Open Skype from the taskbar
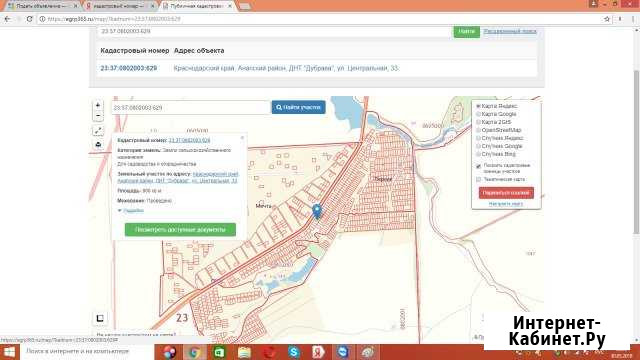Image resolution: width=640 pixels, height=360 pixels. (293, 352)
